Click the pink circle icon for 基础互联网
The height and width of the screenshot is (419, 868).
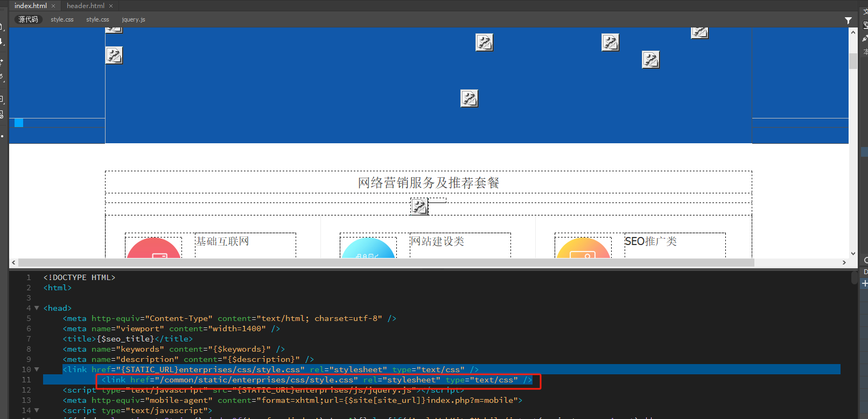[153, 248]
